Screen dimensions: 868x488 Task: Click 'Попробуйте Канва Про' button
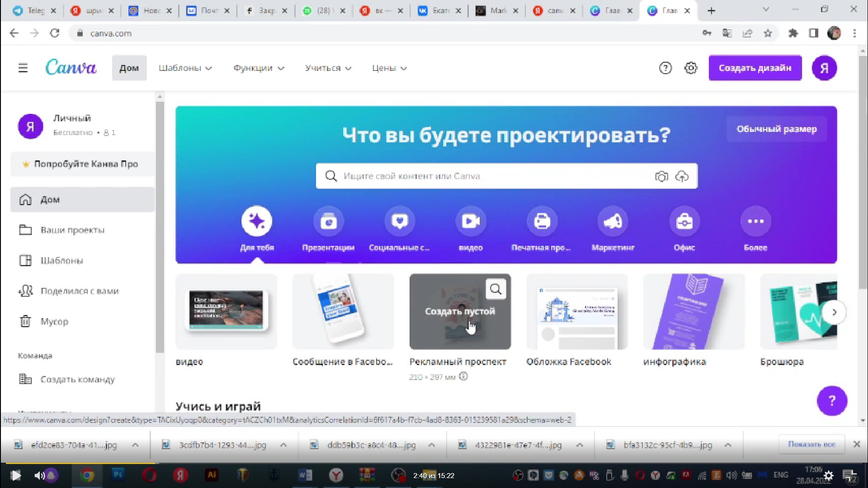[x=82, y=164]
